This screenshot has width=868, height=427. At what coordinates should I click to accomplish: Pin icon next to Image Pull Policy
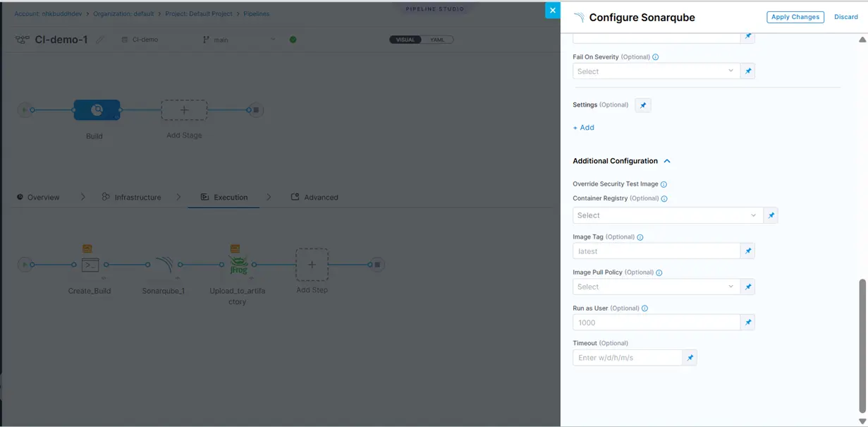click(748, 287)
